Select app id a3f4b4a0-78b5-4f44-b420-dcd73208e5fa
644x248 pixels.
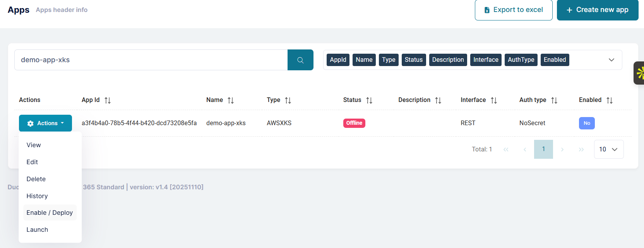139,123
